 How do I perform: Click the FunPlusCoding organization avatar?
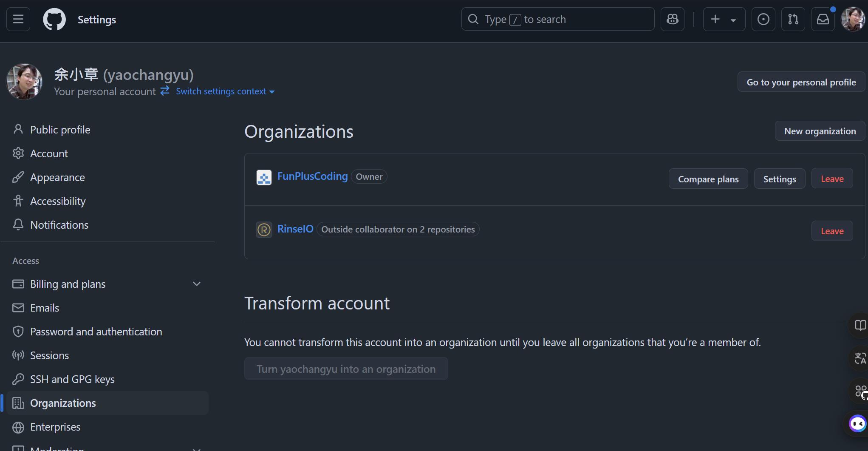[264, 177]
